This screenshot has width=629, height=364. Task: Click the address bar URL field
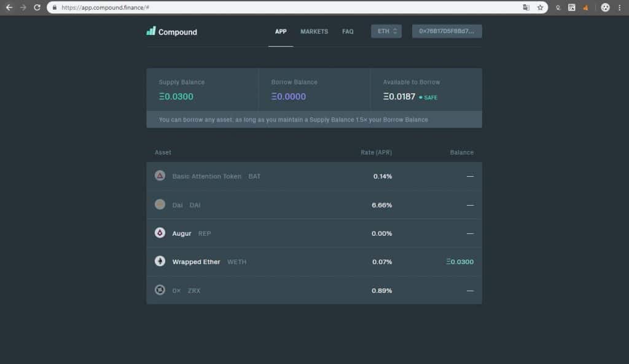(x=289, y=7)
